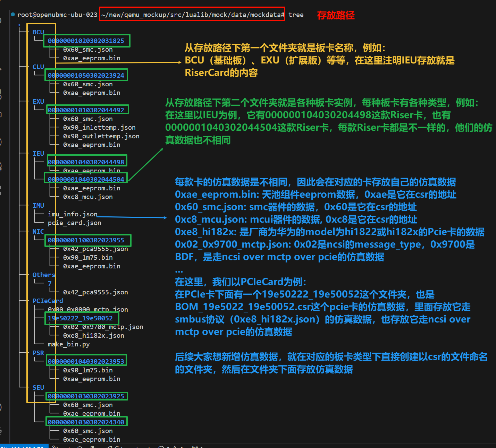The width and height of the screenshot is (496, 448).
Task: Select the CLU folder name
Action: coord(38,67)
